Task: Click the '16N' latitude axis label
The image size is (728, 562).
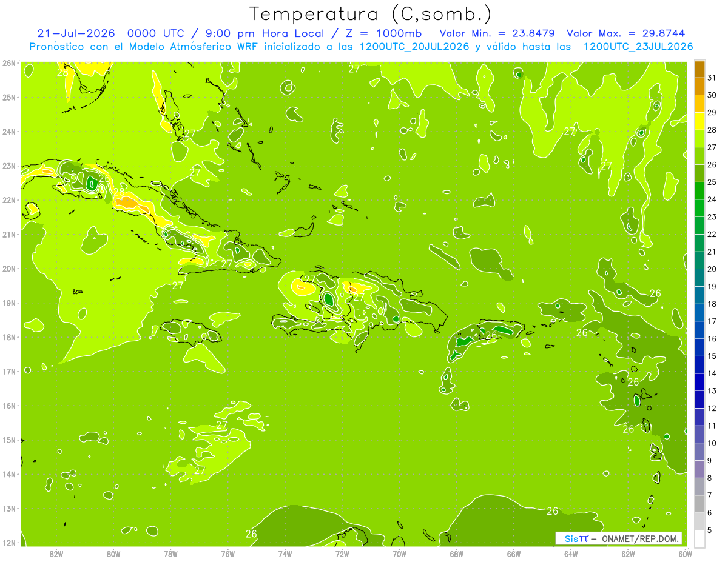Action: [9, 406]
